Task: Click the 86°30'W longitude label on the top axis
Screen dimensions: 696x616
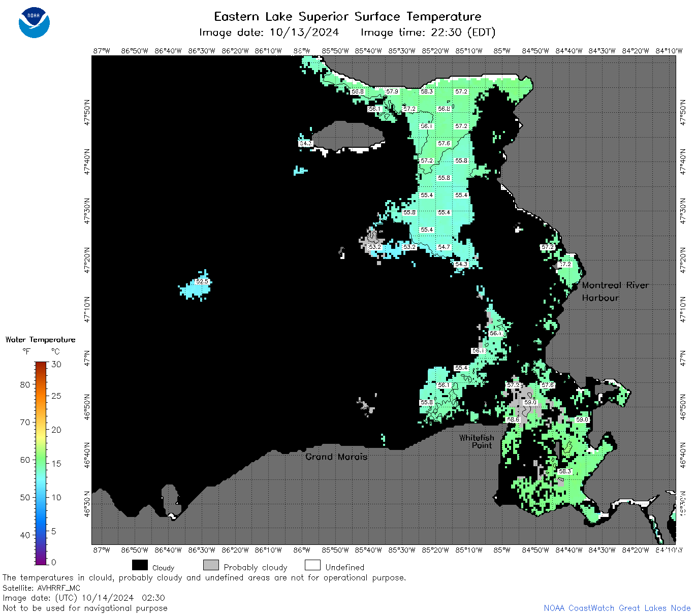Action: (202, 51)
